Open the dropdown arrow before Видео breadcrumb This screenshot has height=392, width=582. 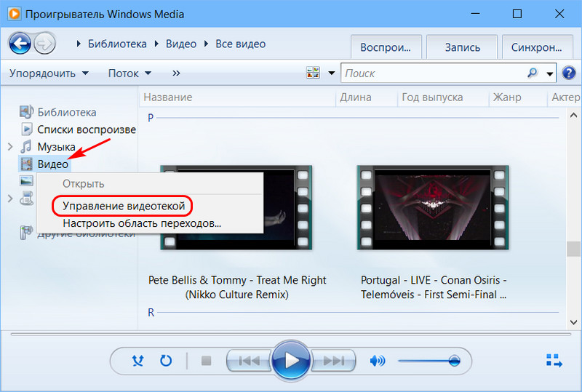[x=156, y=44]
